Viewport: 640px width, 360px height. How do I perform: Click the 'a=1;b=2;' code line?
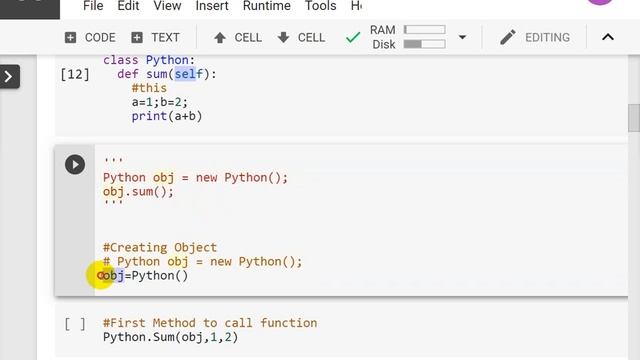pos(160,102)
